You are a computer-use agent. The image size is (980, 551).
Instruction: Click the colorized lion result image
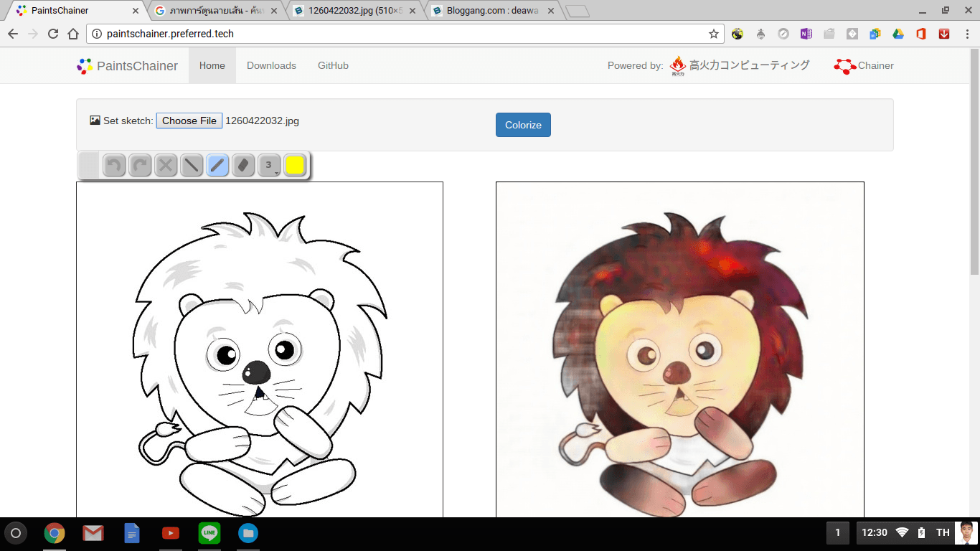pyautogui.click(x=680, y=349)
